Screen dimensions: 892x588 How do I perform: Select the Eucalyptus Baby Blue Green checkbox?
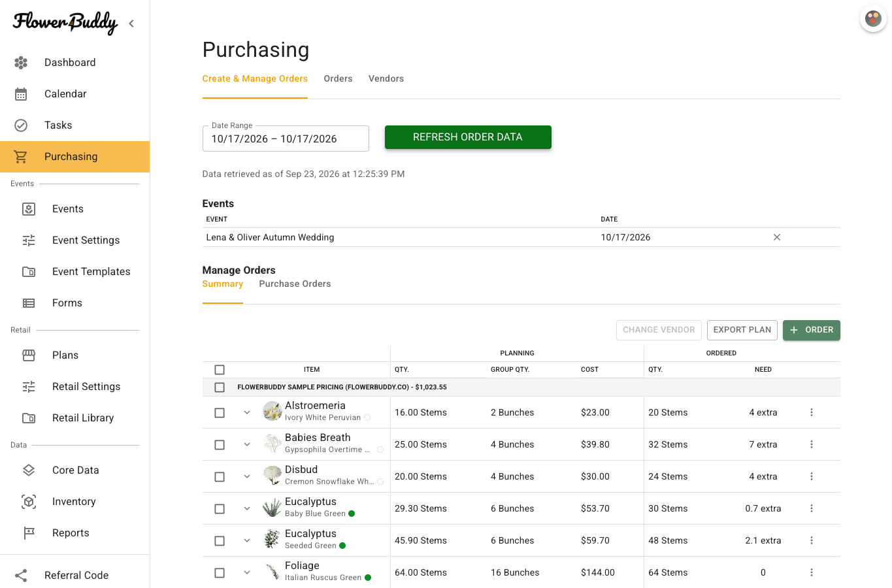(220, 509)
